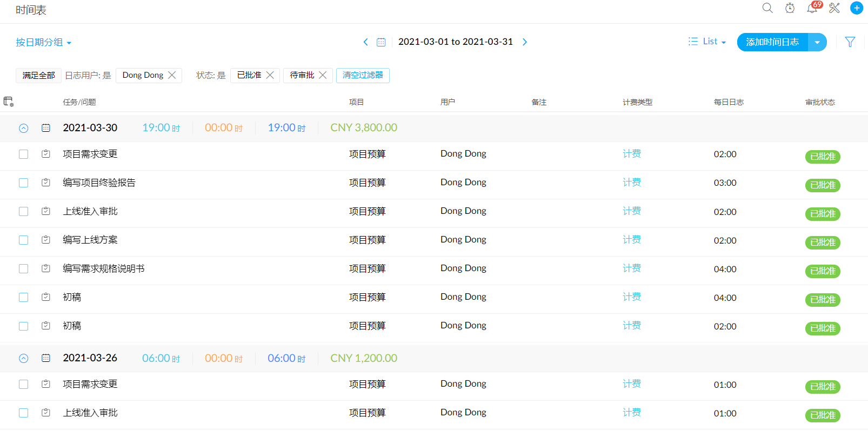
Task: Open the search magnifier icon
Action: coord(767,8)
